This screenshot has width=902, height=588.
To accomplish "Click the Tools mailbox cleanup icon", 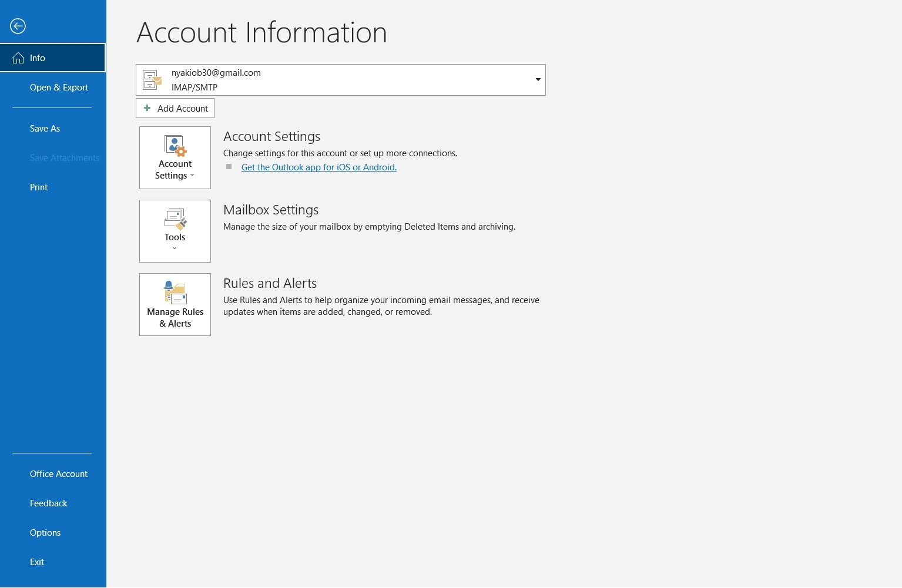I will [x=175, y=219].
